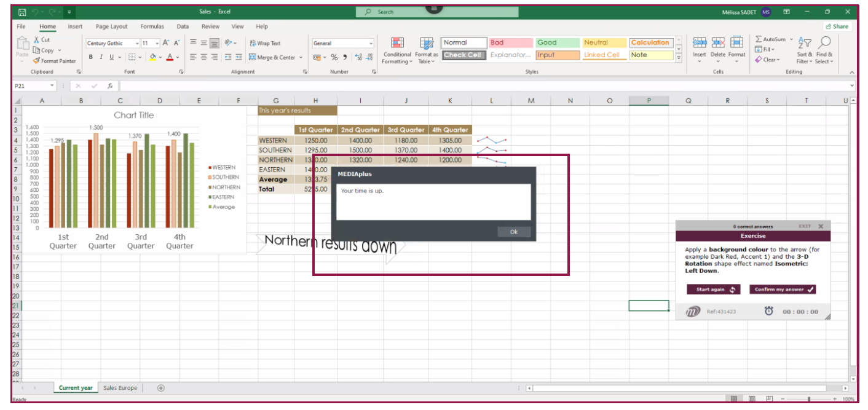
Task: Open the File menu
Action: click(x=21, y=26)
